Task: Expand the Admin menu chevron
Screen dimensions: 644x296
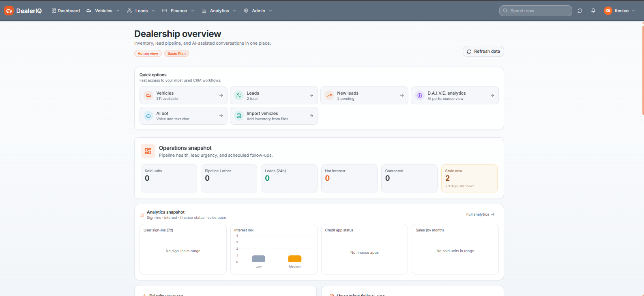Action: pyautogui.click(x=270, y=11)
